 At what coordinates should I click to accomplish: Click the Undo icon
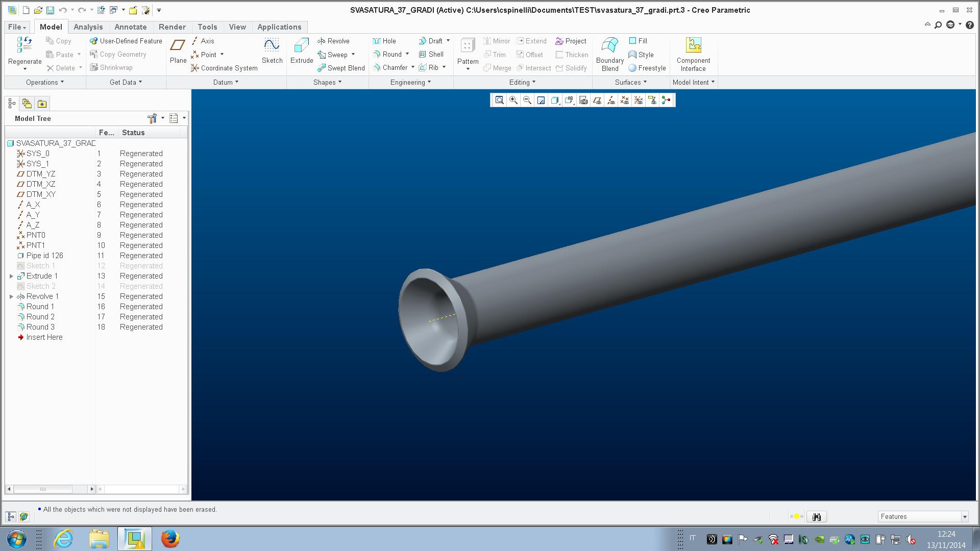(63, 10)
